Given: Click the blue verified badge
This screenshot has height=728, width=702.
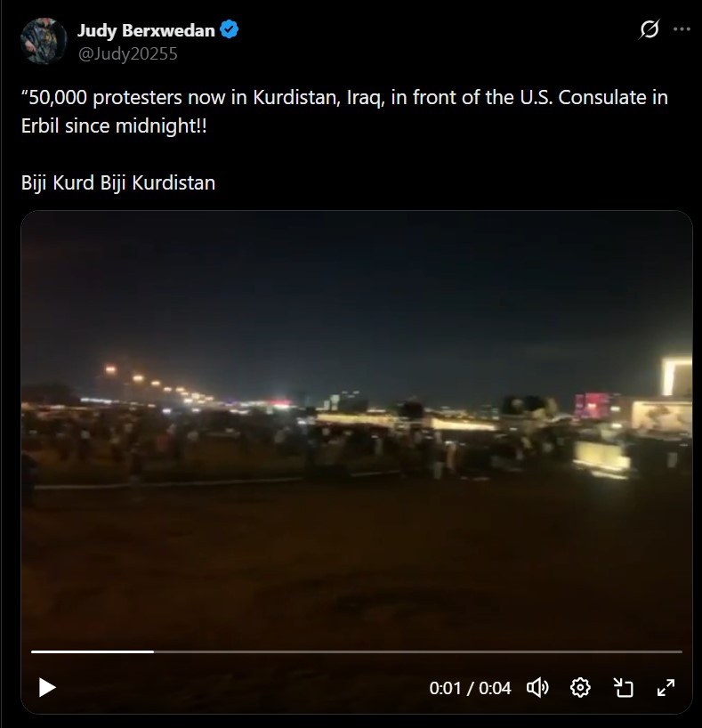Looking at the screenshot, I should point(229,29).
